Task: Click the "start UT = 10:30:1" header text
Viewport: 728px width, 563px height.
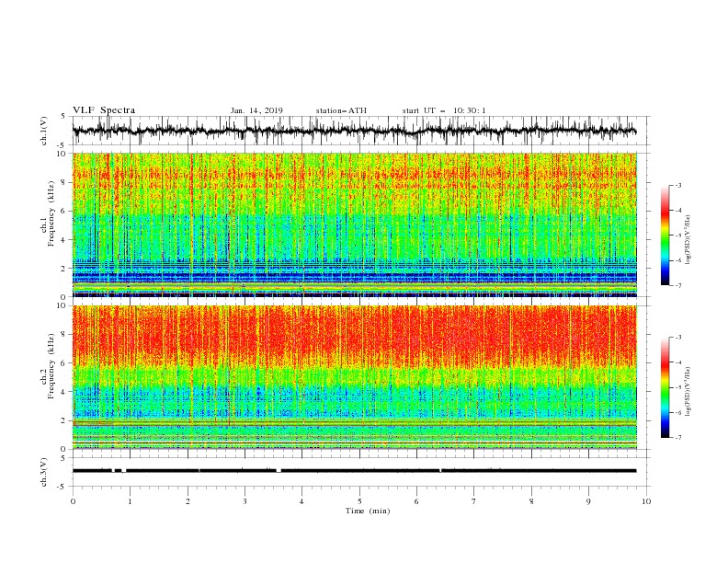Action: point(444,110)
